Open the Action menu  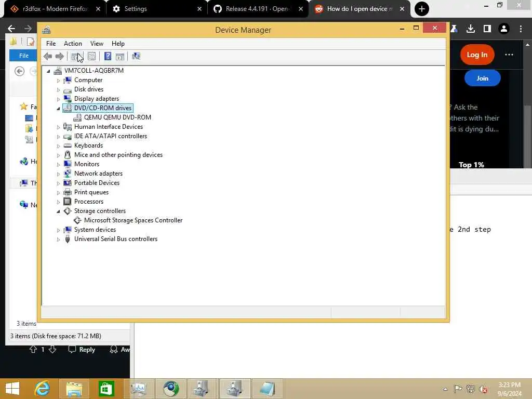click(73, 44)
